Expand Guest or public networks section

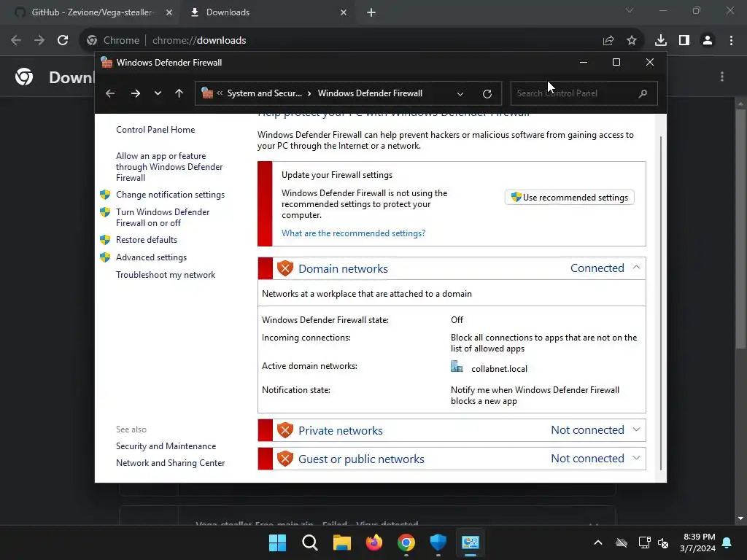point(636,458)
